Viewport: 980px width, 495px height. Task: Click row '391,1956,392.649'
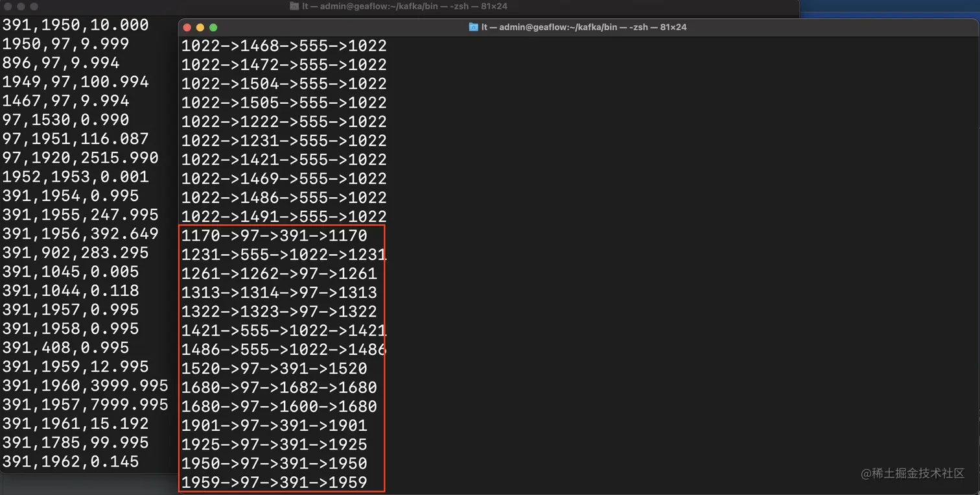[80, 234]
